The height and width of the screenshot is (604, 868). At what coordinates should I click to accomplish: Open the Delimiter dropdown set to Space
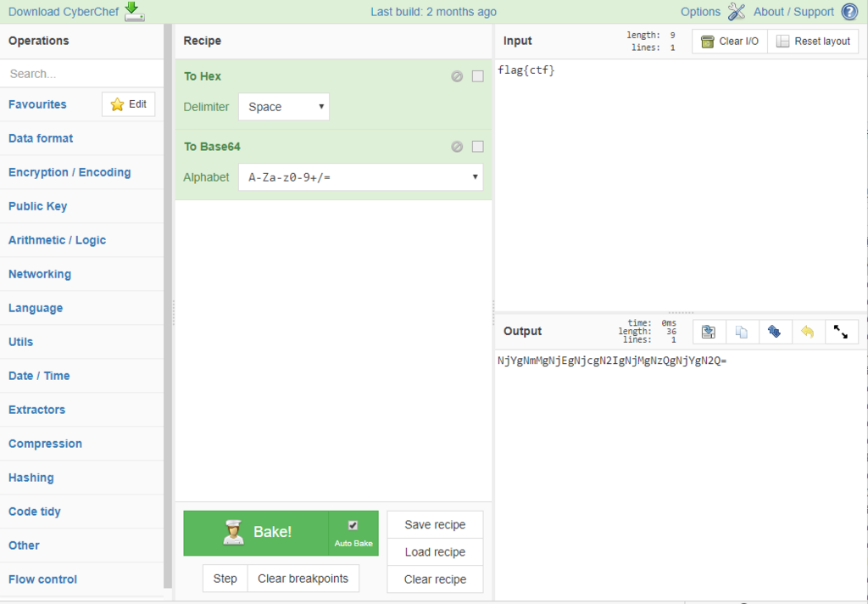pyautogui.click(x=284, y=107)
